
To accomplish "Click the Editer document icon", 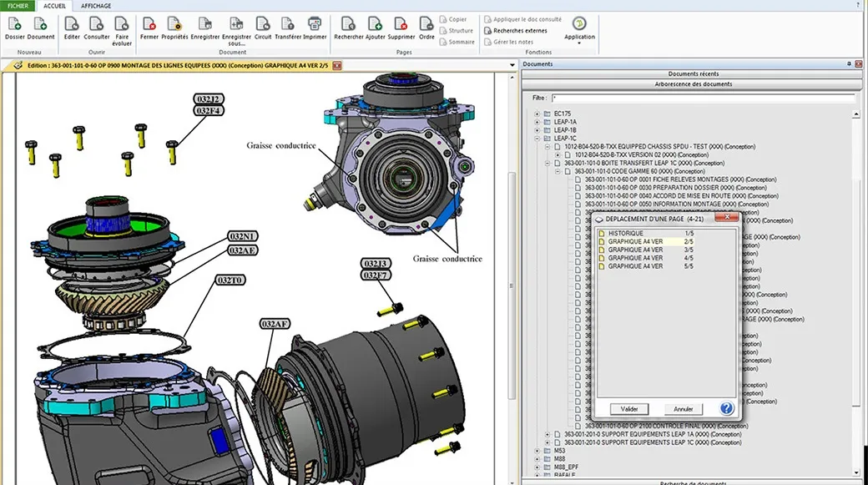I will pos(72,24).
